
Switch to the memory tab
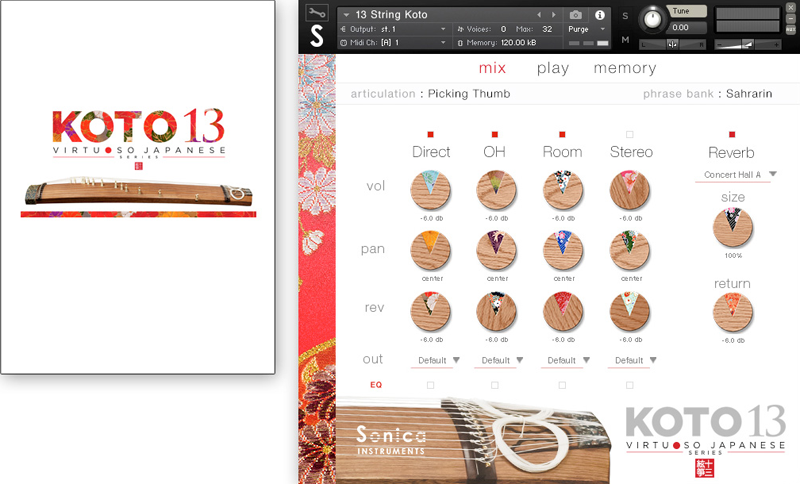click(624, 68)
